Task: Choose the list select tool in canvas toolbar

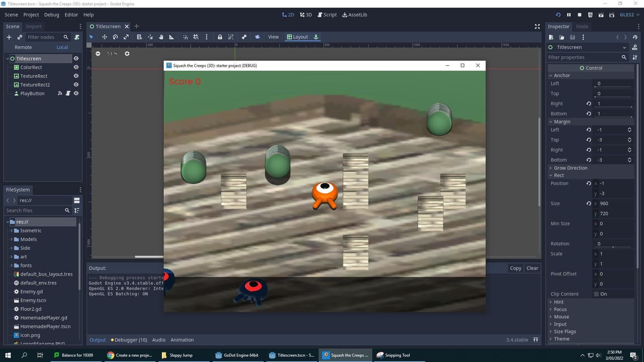Action: 139,37
